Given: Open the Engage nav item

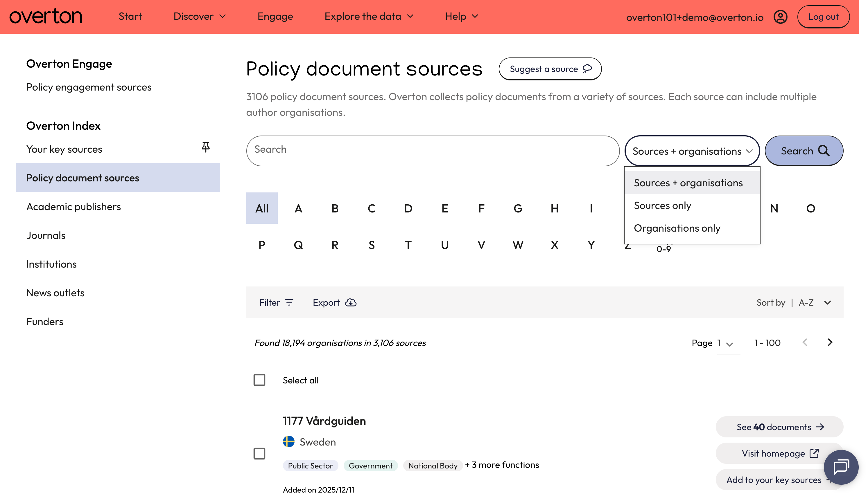Looking at the screenshot, I should [x=275, y=16].
